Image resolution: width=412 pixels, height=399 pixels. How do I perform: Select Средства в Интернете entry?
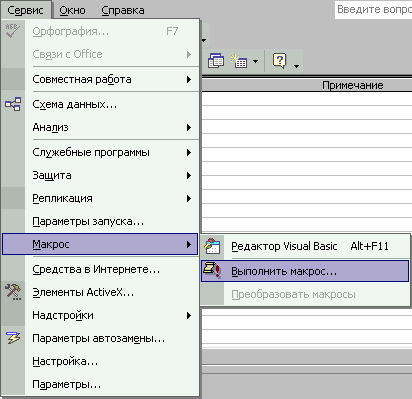pos(100,269)
